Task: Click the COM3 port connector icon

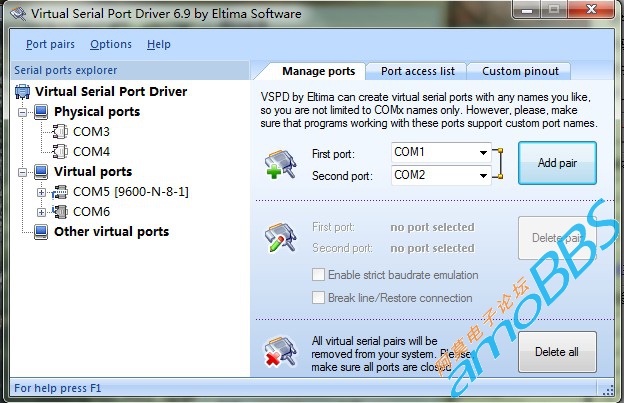Action: [x=60, y=132]
